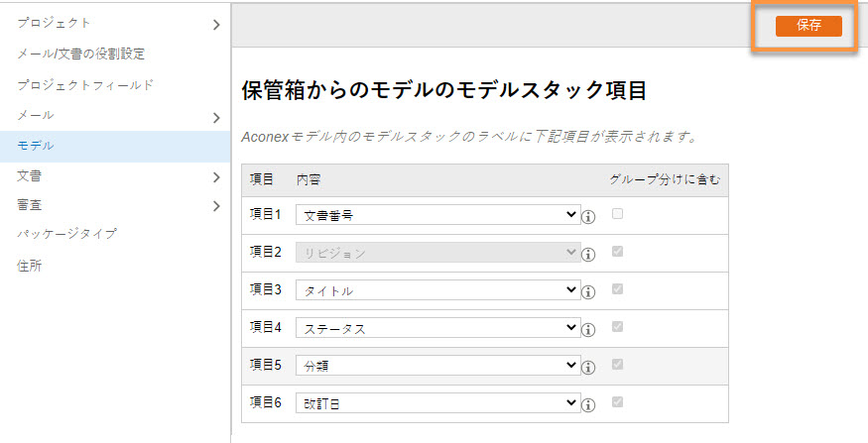Toggle the 項目3 group checkbox
868x443 pixels.
617,288
